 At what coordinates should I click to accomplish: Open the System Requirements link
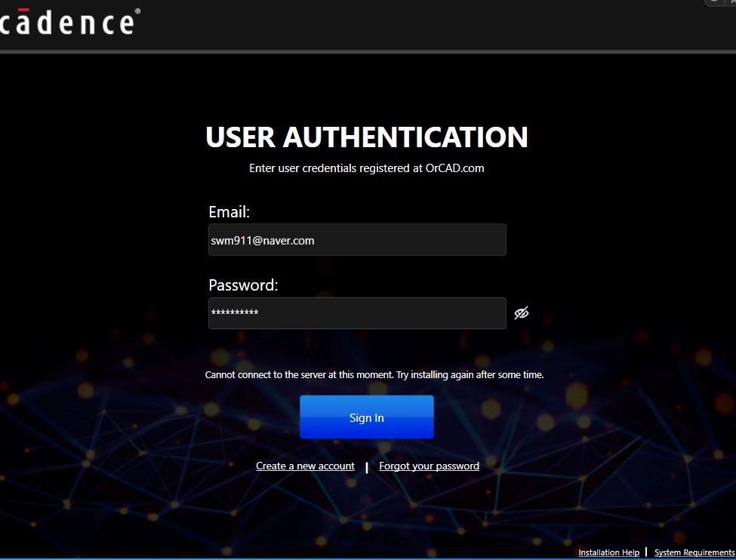click(694, 552)
